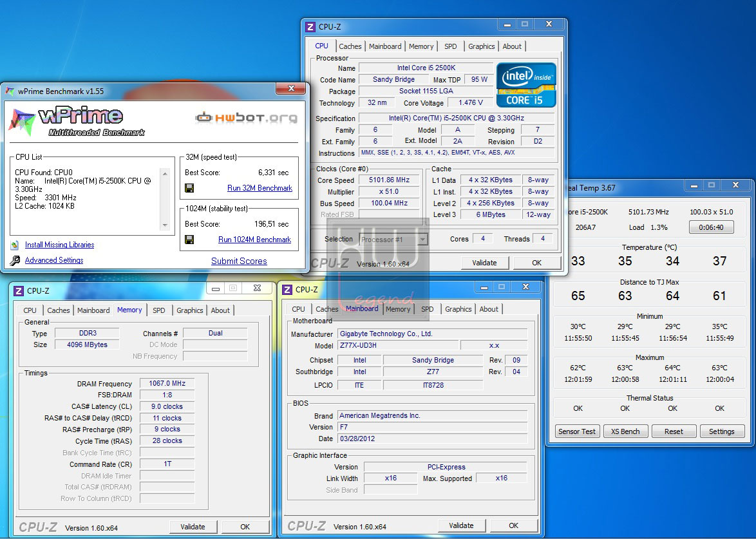Click the CPU List scrollbar down arrow in wPrime

tap(165, 225)
